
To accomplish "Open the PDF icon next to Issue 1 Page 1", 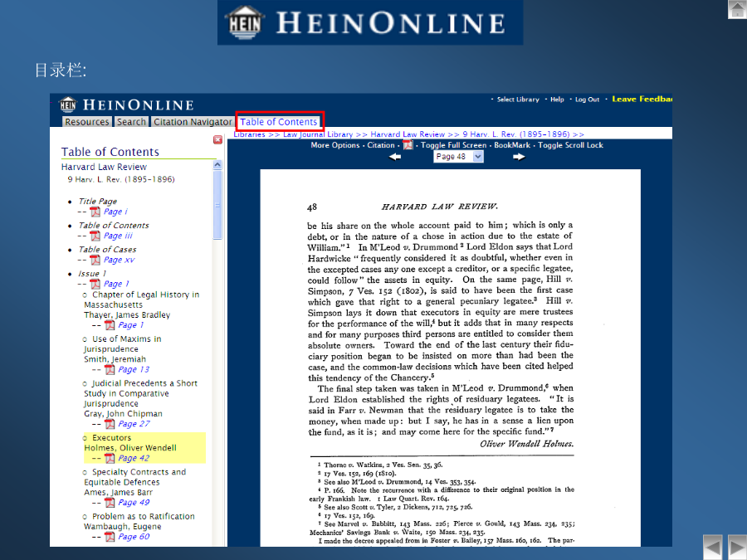I will (x=95, y=285).
